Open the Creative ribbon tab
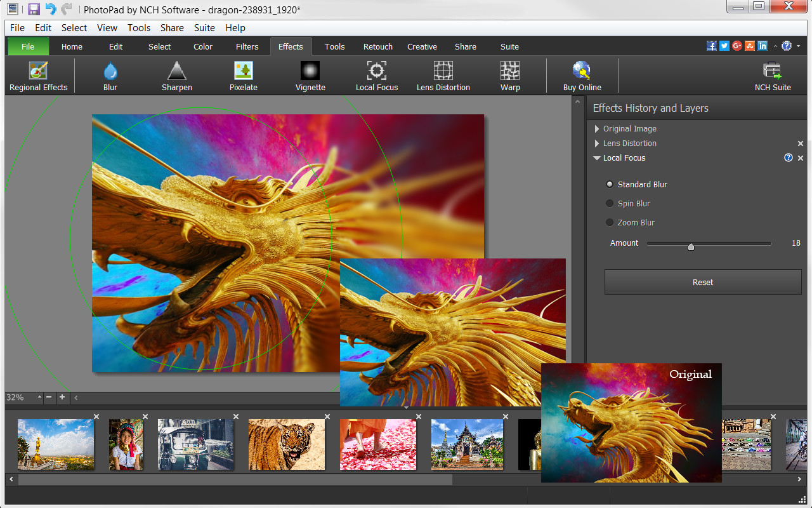 pos(422,46)
